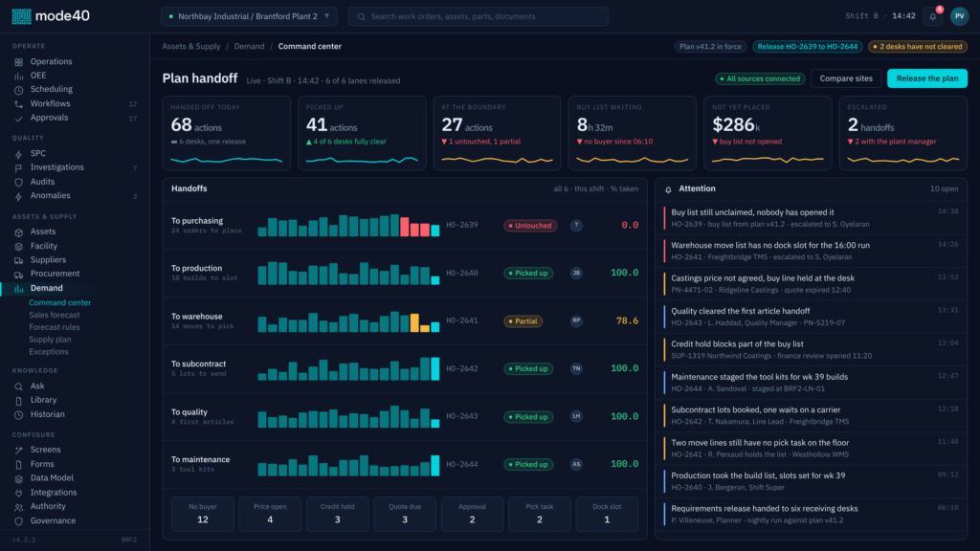
Task: Click the Demand breadcrumb link
Action: pyautogui.click(x=249, y=46)
